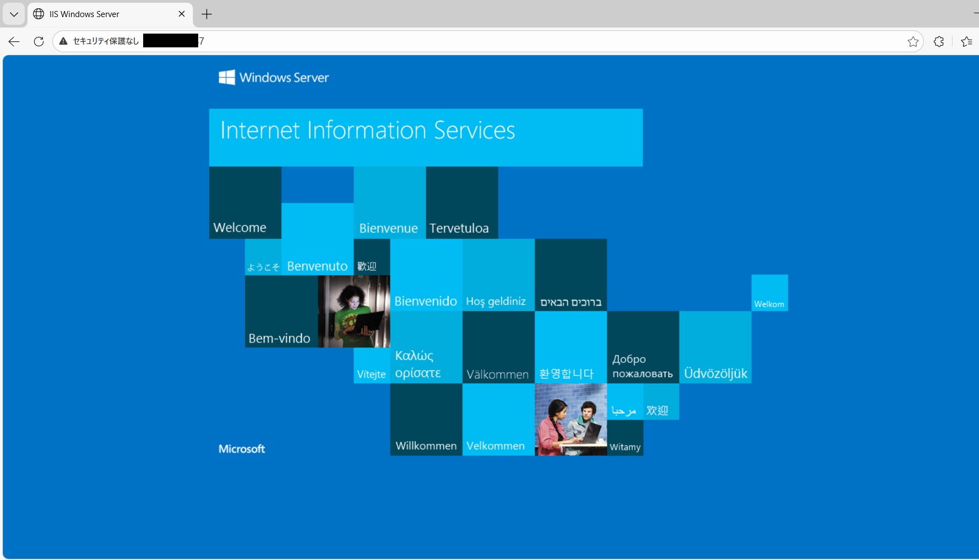The width and height of the screenshot is (979, 560).
Task: Reload the page with refresh icon
Action: point(39,41)
